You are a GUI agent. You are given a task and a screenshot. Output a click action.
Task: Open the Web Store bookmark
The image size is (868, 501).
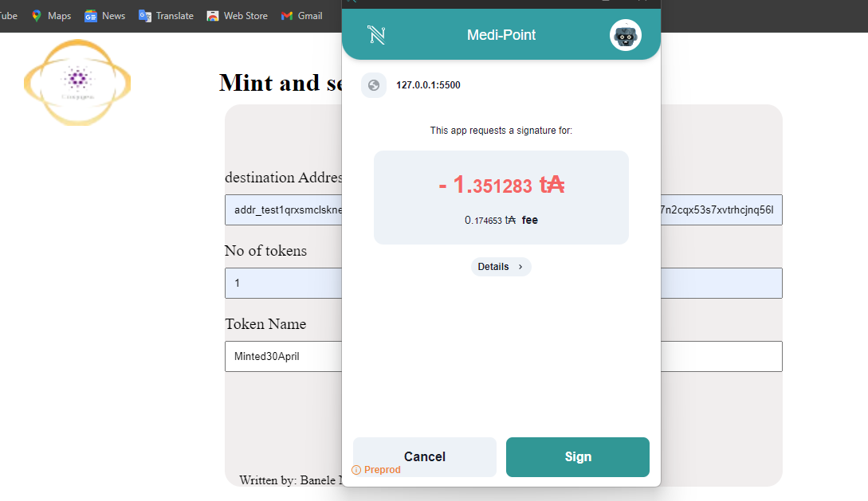[x=237, y=16]
